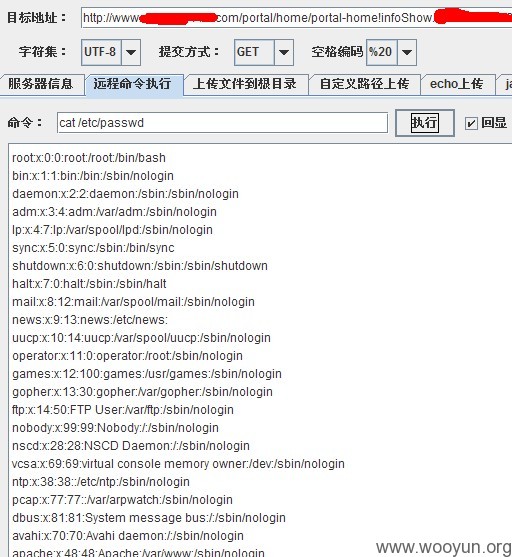The width and height of the screenshot is (512, 557).
Task: Click the 提交方式 label
Action: click(189, 52)
